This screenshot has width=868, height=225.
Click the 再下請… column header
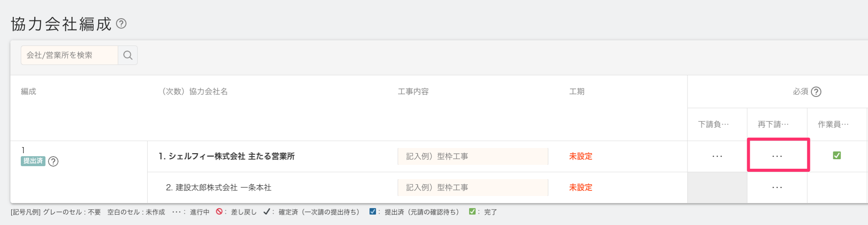pyautogui.click(x=773, y=125)
